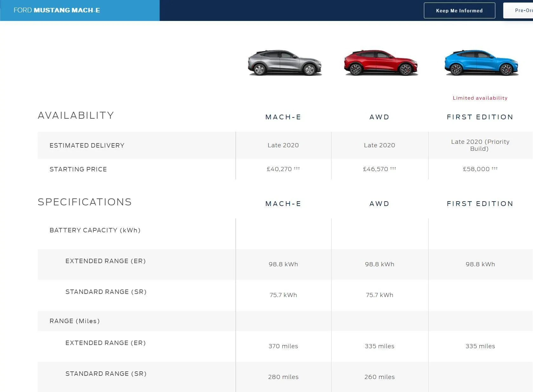Image resolution: width=533 pixels, height=392 pixels.
Task: Click the AWD heading under Availability
Action: [379, 117]
